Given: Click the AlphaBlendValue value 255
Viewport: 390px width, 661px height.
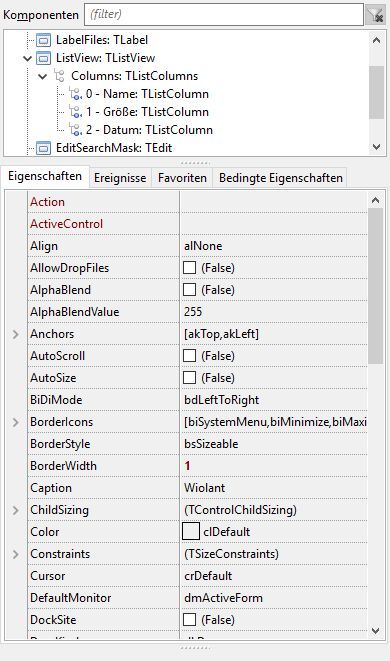Looking at the screenshot, I should coord(193,312).
